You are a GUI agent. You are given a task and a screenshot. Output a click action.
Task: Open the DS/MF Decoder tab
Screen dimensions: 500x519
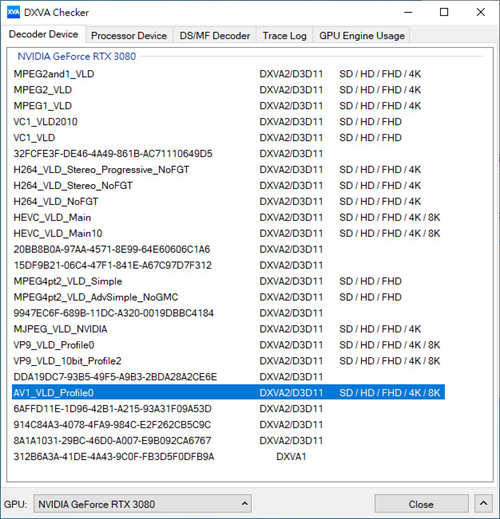pos(215,36)
